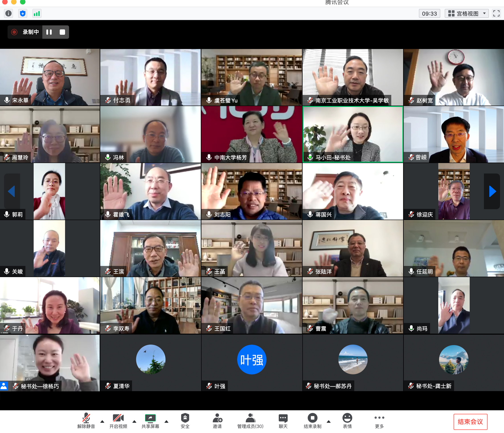Viewport: 504px width, 433px height.
Task: Select 马小田-秘书处 video tile
Action: click(x=352, y=134)
